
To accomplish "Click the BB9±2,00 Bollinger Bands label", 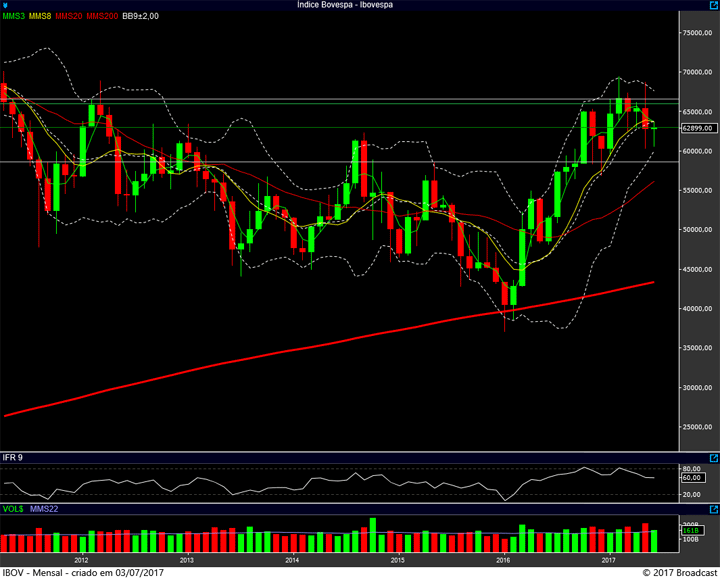I will point(142,16).
